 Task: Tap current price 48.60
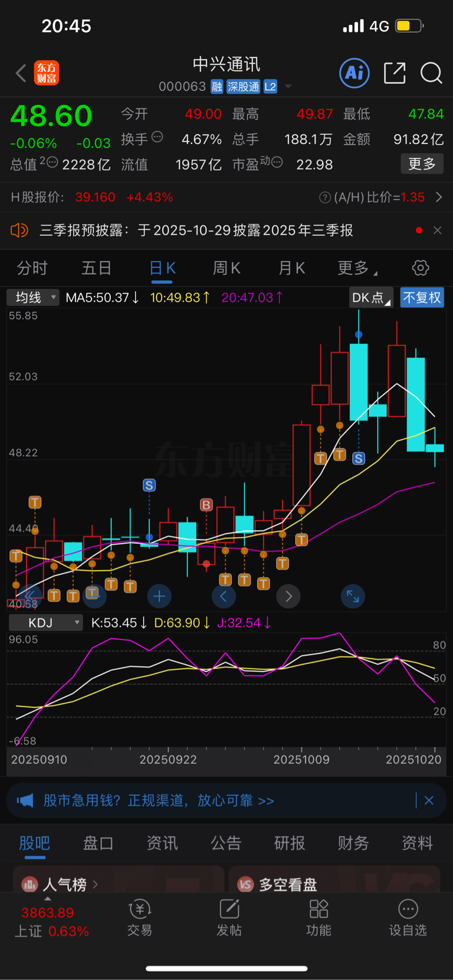(x=51, y=116)
